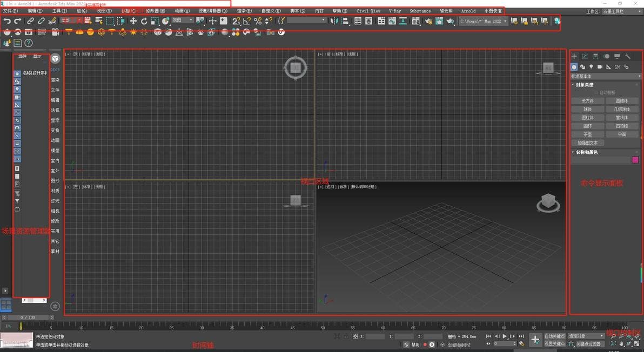Collapse the 对象类型 rollout
644x352 pixels.
[585, 85]
